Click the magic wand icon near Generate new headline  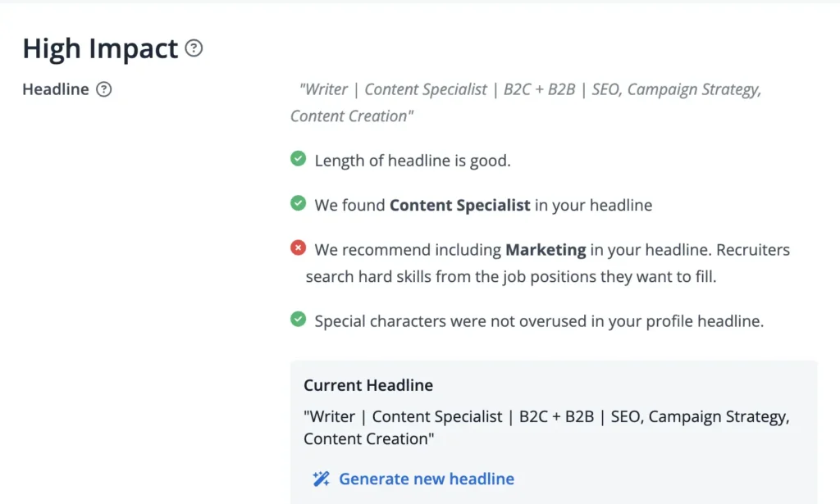[x=322, y=479]
